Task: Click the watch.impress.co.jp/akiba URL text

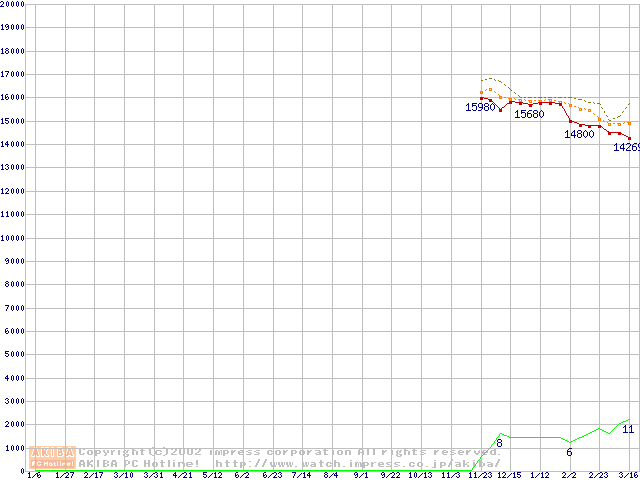Action: [357, 464]
